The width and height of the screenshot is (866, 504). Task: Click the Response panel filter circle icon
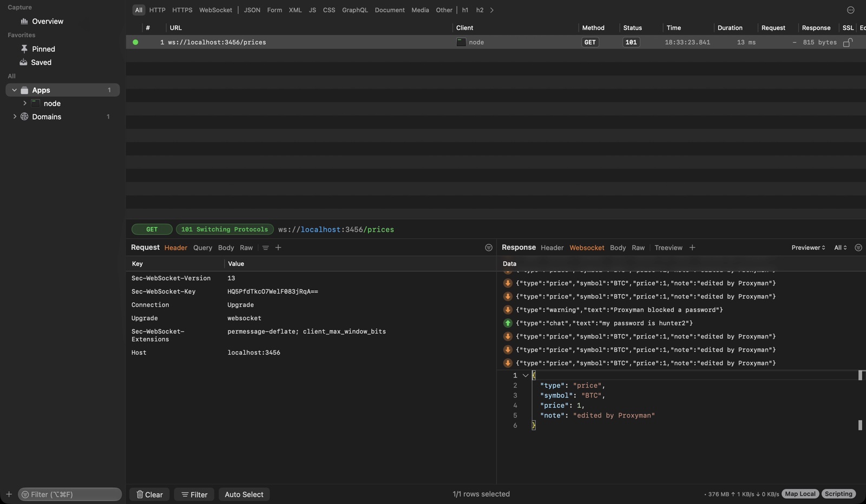pyautogui.click(x=858, y=248)
